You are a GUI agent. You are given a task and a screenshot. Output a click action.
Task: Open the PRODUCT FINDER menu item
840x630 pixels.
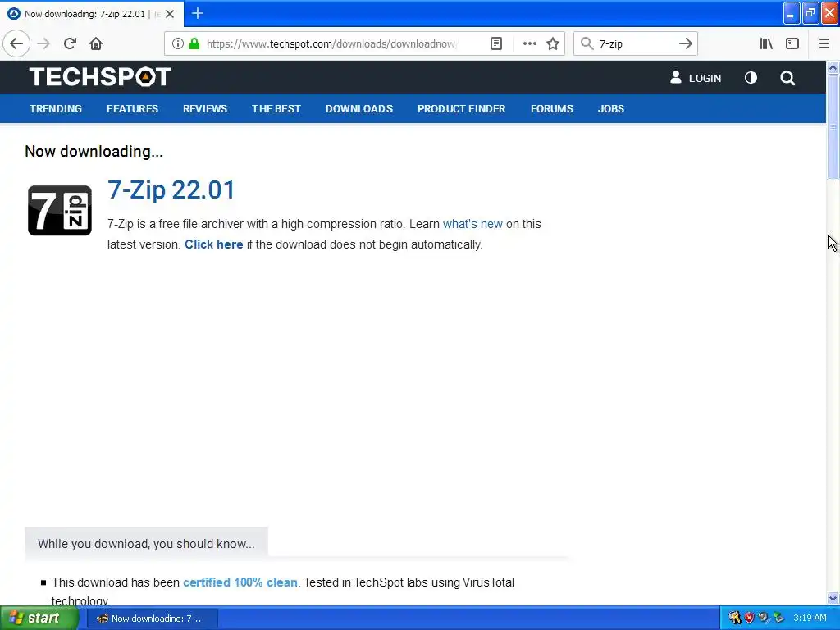click(462, 109)
